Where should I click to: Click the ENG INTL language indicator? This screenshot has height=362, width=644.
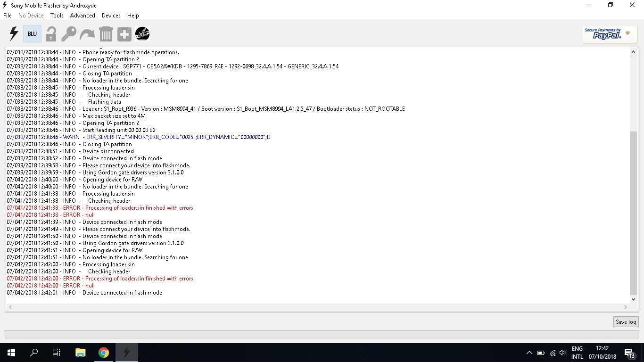[x=577, y=353]
